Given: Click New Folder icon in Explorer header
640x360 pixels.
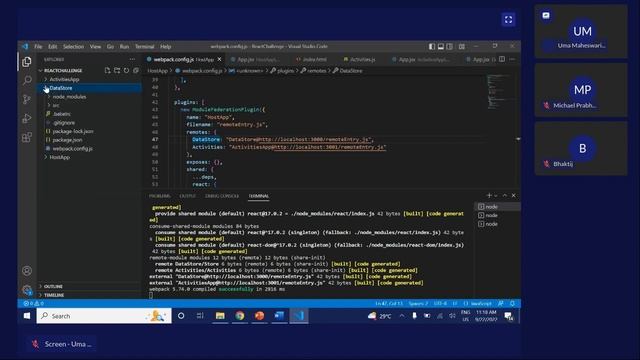Looking at the screenshot, I should coord(117,71).
